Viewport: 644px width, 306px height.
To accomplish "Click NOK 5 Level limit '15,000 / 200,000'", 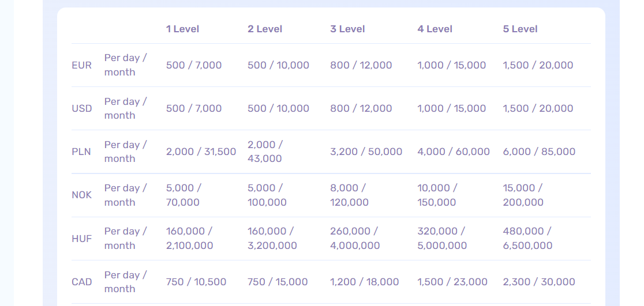I will 523,195.
